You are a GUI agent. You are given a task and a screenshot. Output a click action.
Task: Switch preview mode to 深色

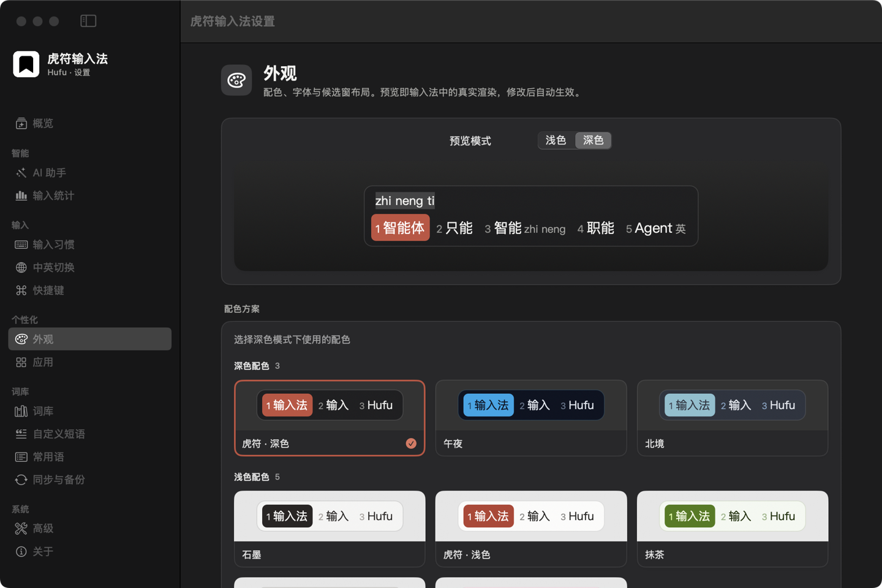coord(593,140)
